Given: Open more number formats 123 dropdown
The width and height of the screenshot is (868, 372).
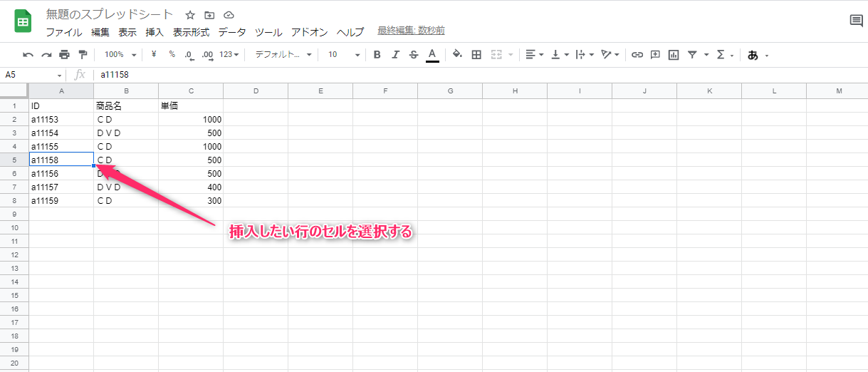Looking at the screenshot, I should (229, 54).
